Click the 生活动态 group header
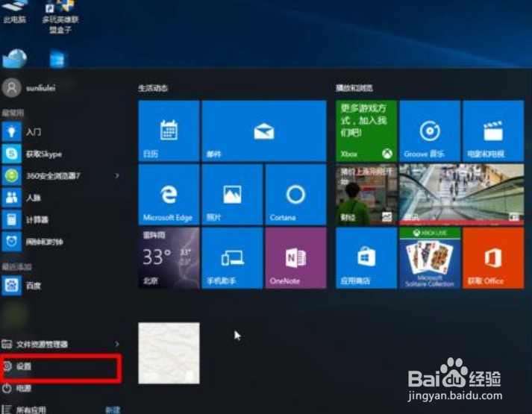 click(x=153, y=88)
